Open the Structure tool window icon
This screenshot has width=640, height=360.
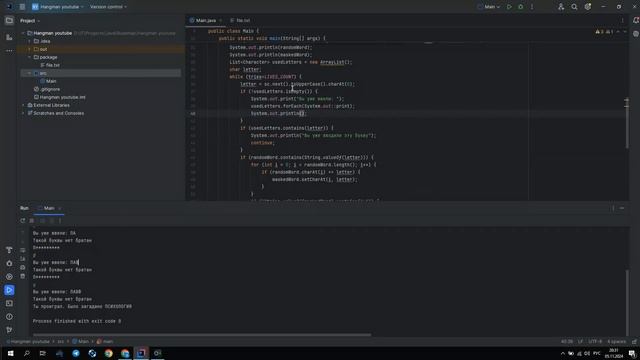pyautogui.click(x=9, y=37)
